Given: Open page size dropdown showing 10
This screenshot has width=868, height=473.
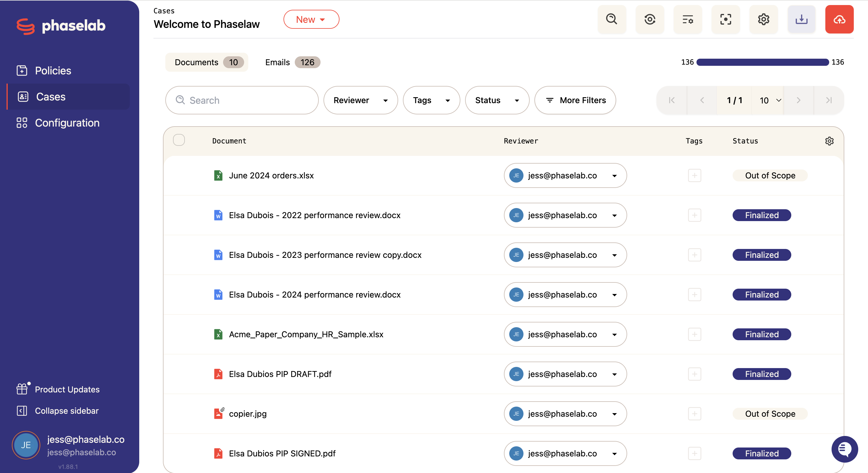Looking at the screenshot, I should [770, 100].
